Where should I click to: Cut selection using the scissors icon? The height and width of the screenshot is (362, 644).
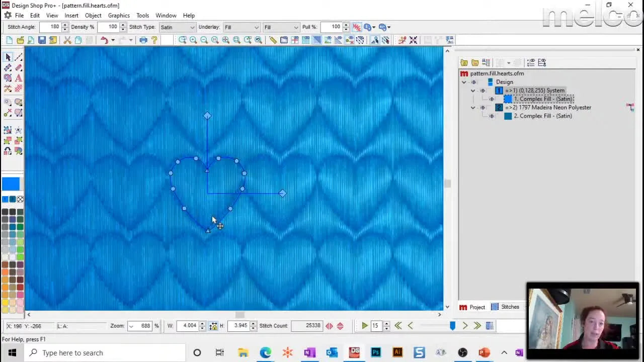tap(67, 40)
